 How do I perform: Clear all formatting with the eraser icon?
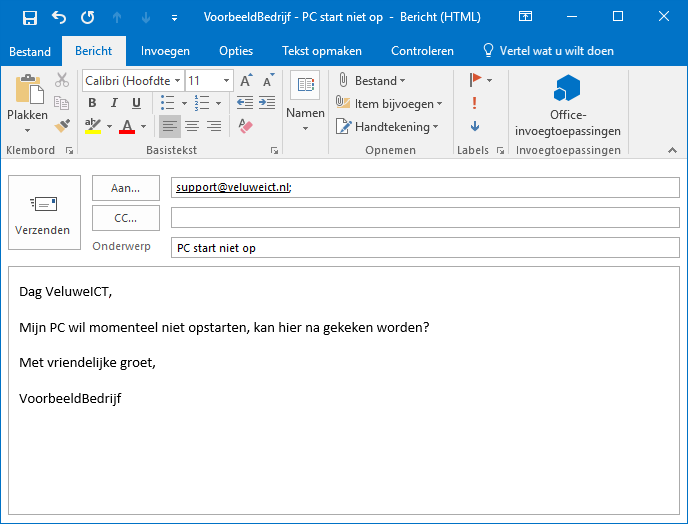[x=245, y=126]
